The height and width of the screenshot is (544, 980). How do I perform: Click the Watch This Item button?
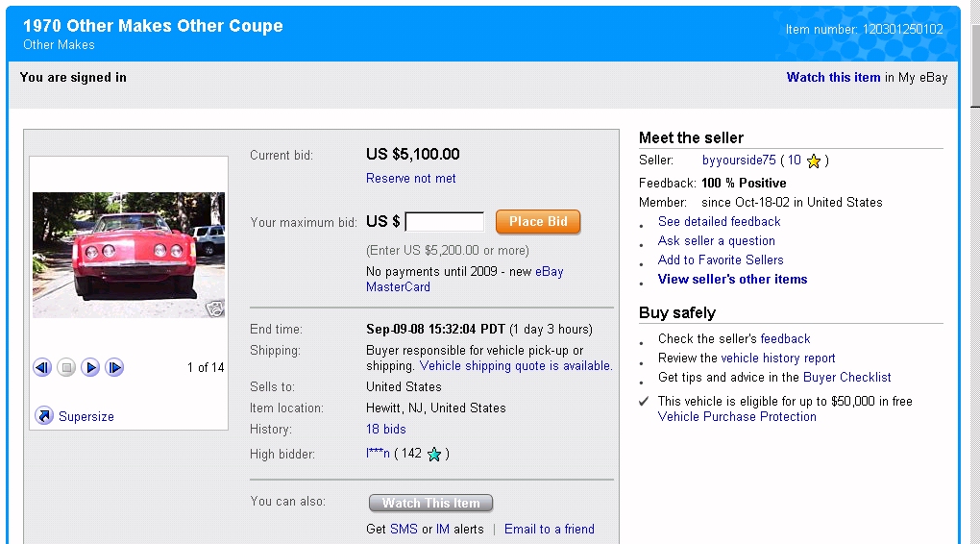tap(430, 504)
